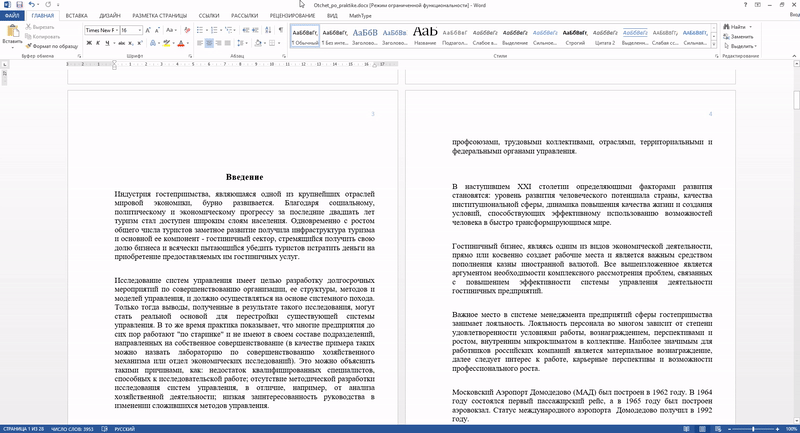Switch to Web Layout view icon
The height and width of the screenshot is (433, 800).
[x=718, y=429]
